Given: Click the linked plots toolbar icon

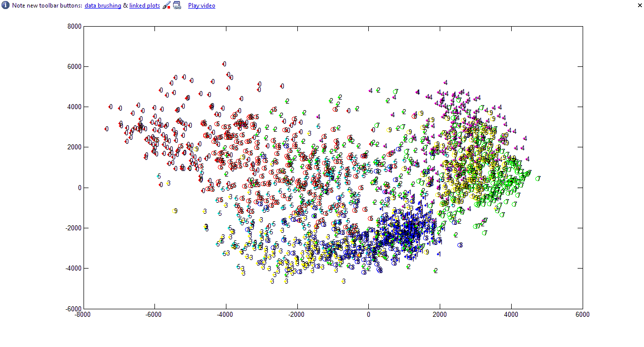Looking at the screenshot, I should click(177, 6).
